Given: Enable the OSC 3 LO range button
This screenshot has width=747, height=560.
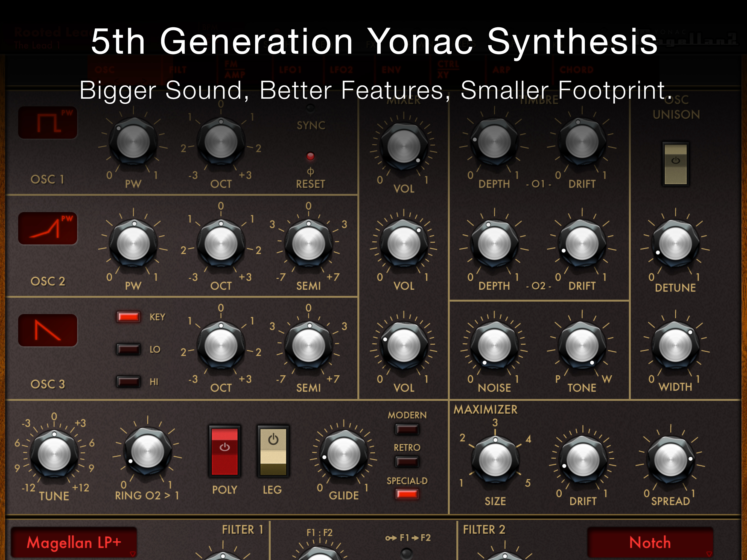Looking at the screenshot, I should [x=128, y=349].
